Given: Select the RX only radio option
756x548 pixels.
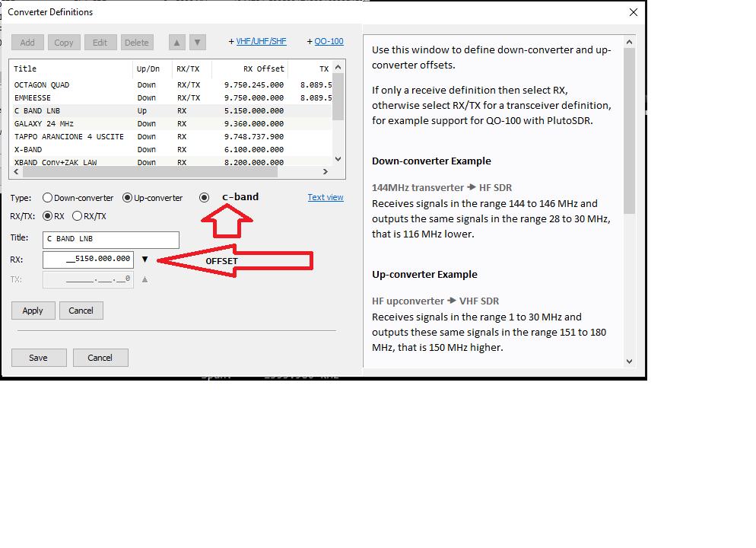Looking at the screenshot, I should click(x=48, y=216).
